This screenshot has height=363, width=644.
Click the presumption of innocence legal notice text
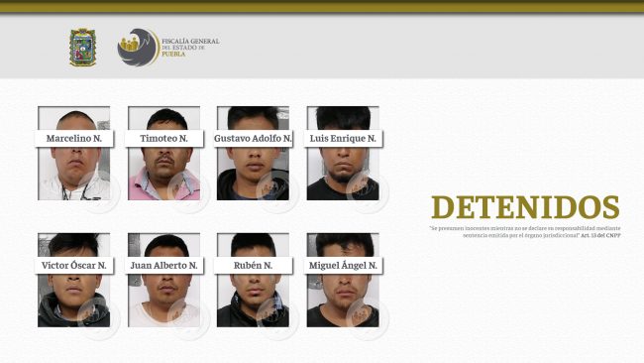(525, 232)
